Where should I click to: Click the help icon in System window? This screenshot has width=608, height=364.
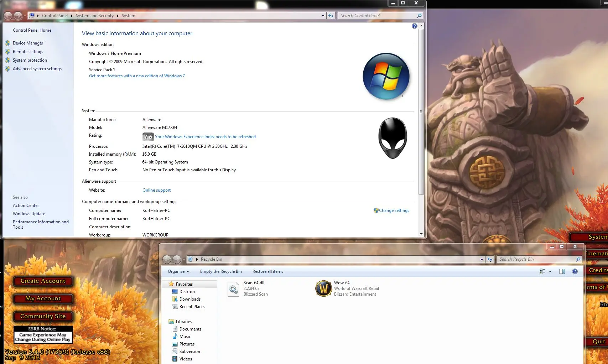tap(414, 26)
